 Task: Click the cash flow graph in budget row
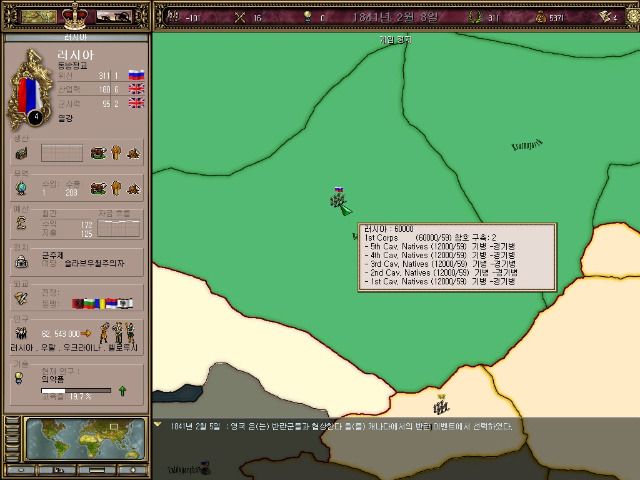[x=119, y=228]
